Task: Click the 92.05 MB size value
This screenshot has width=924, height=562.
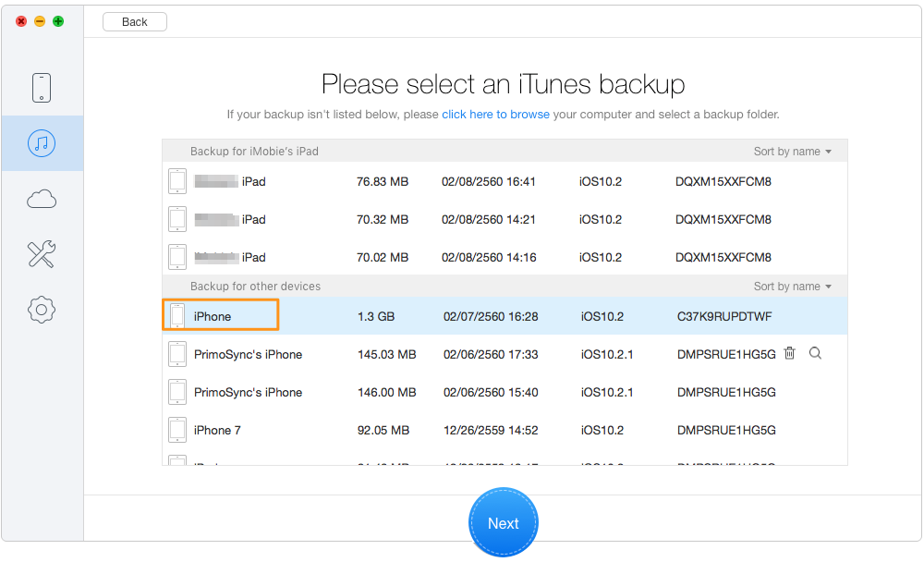Action: pos(383,431)
